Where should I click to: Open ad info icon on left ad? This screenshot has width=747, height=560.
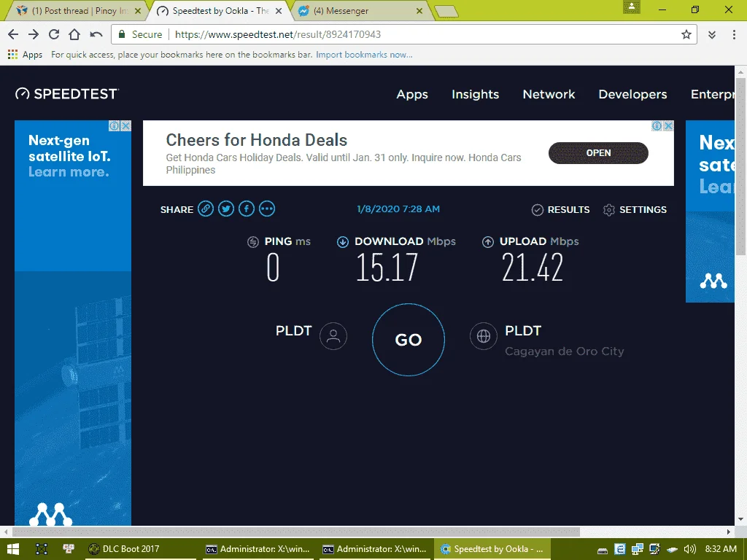pyautogui.click(x=115, y=125)
